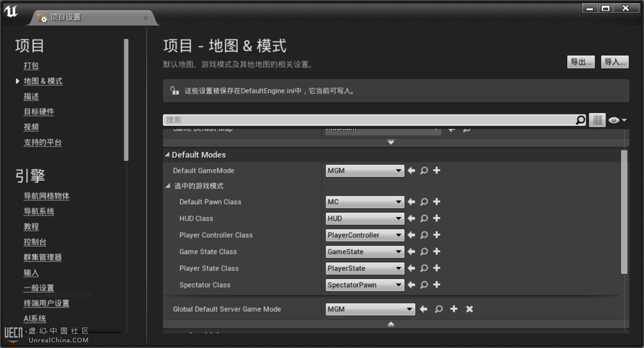Click the lock icon in the DefaultEngine.ini notice
Image resolution: width=644 pixels, height=348 pixels.
pyautogui.click(x=174, y=90)
